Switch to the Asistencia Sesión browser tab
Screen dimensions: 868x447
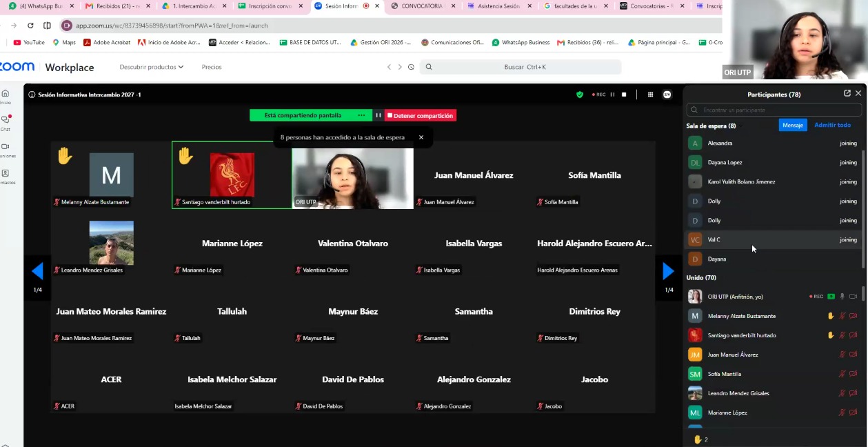(x=499, y=6)
